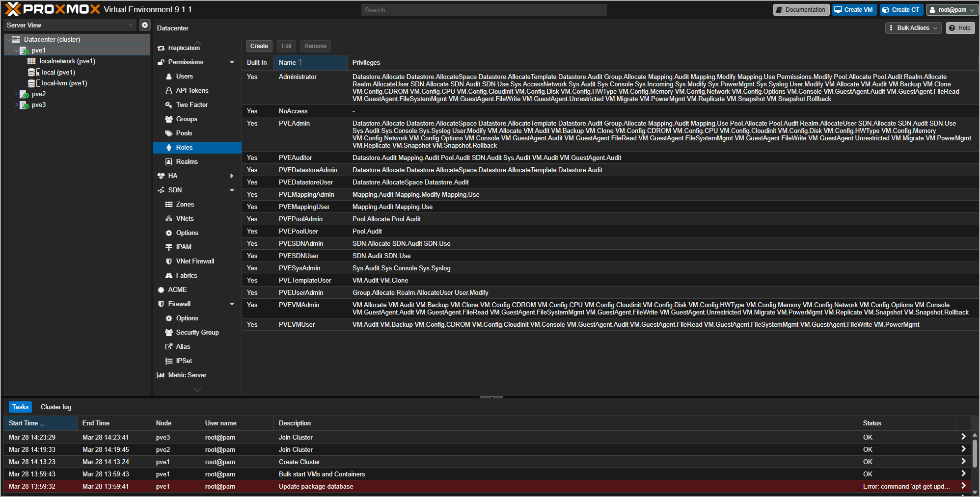Viewport: 980px width, 497px height.
Task: Open the SDN menu entry
Action: tap(197, 190)
